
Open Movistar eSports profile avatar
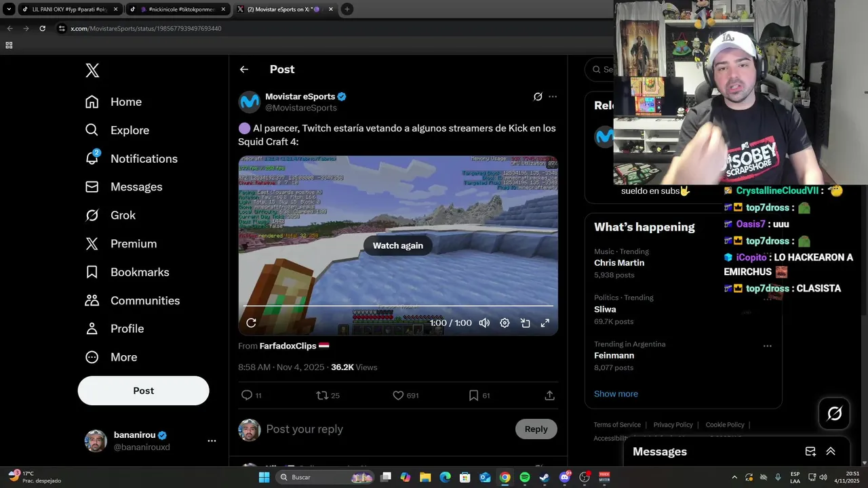(x=250, y=102)
